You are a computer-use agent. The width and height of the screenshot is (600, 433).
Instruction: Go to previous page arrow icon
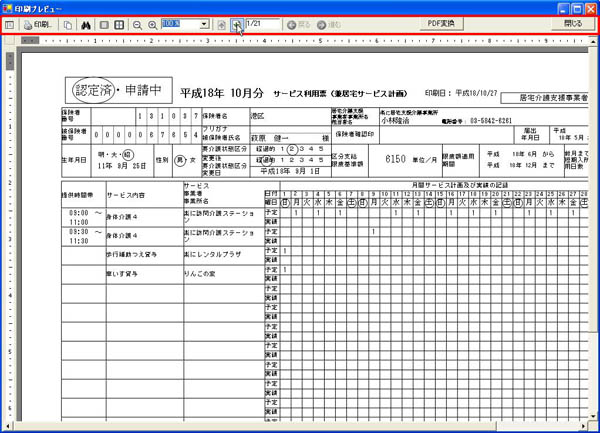(x=222, y=25)
